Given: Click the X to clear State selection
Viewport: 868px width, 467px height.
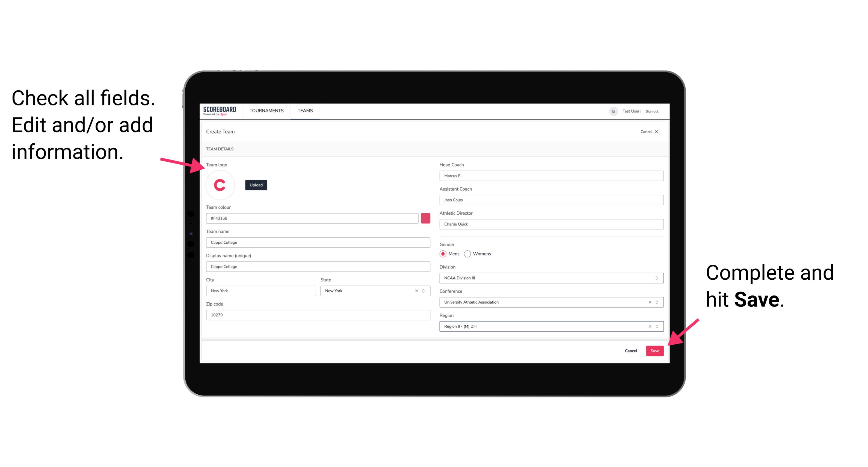Looking at the screenshot, I should click(418, 290).
